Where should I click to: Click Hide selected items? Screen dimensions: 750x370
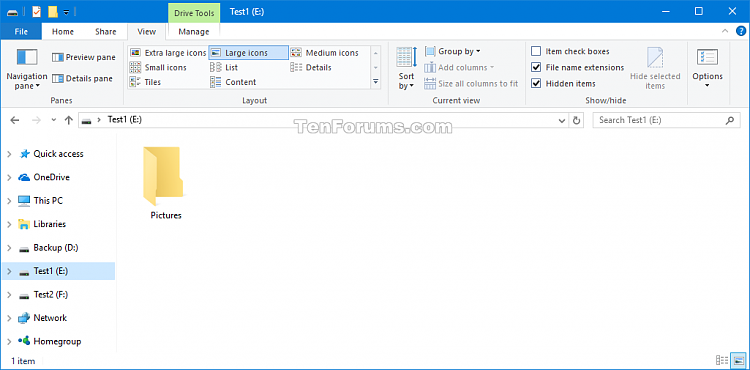tap(655, 68)
